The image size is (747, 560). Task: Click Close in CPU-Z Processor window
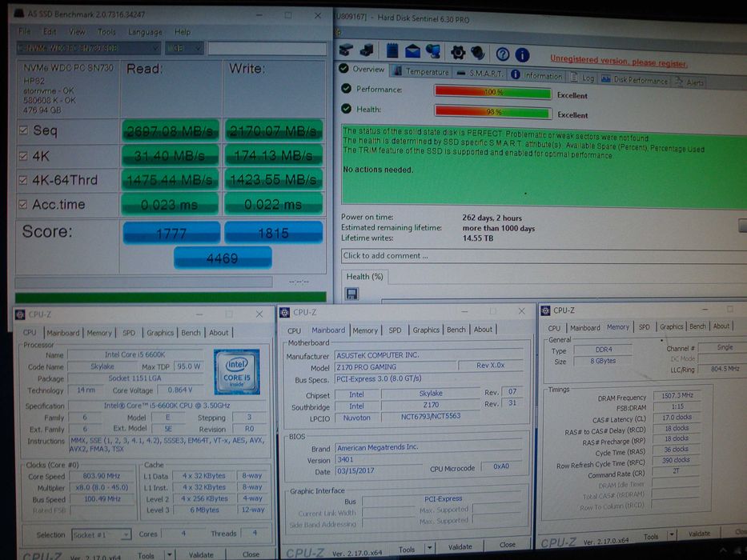(251, 554)
